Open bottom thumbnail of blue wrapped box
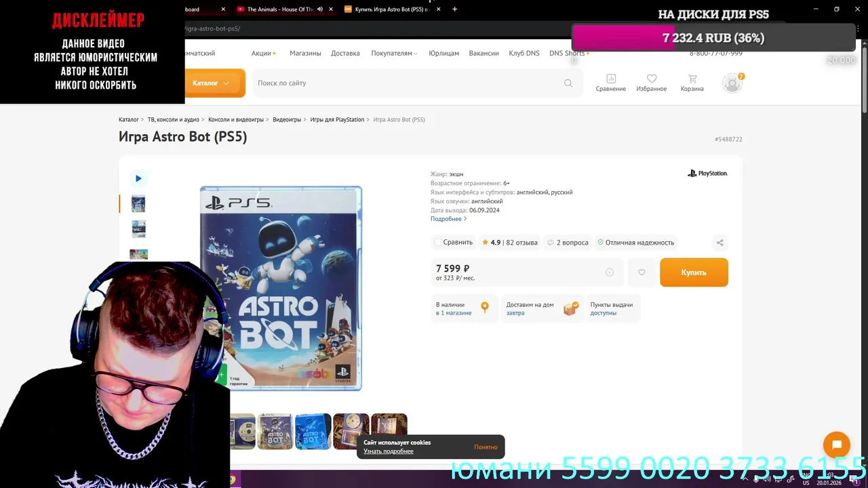The image size is (868, 488). tap(313, 431)
